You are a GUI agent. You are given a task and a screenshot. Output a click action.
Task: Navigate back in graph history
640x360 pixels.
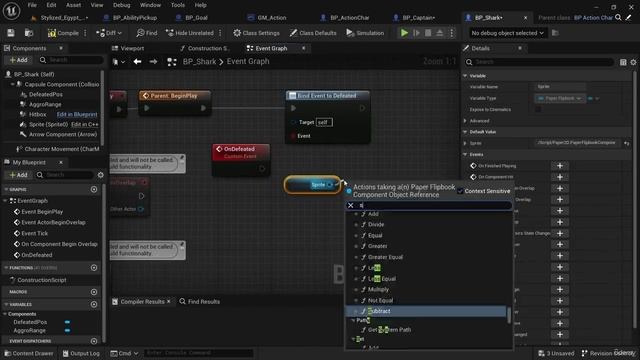[138, 62]
